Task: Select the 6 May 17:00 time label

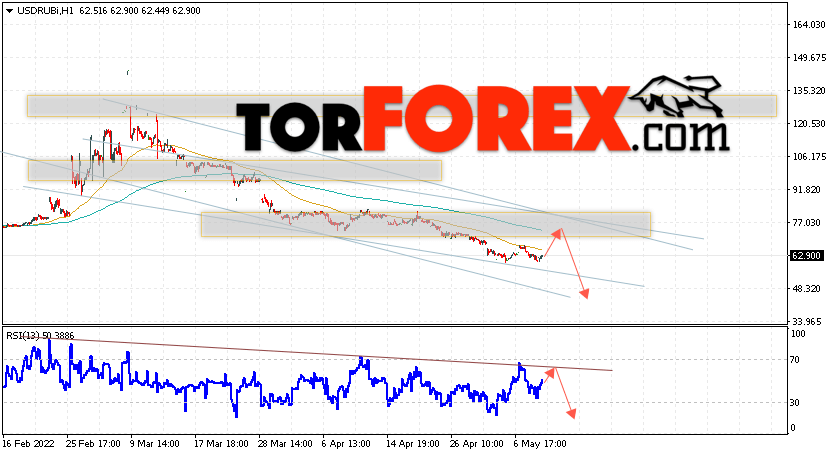Action: pyautogui.click(x=540, y=444)
